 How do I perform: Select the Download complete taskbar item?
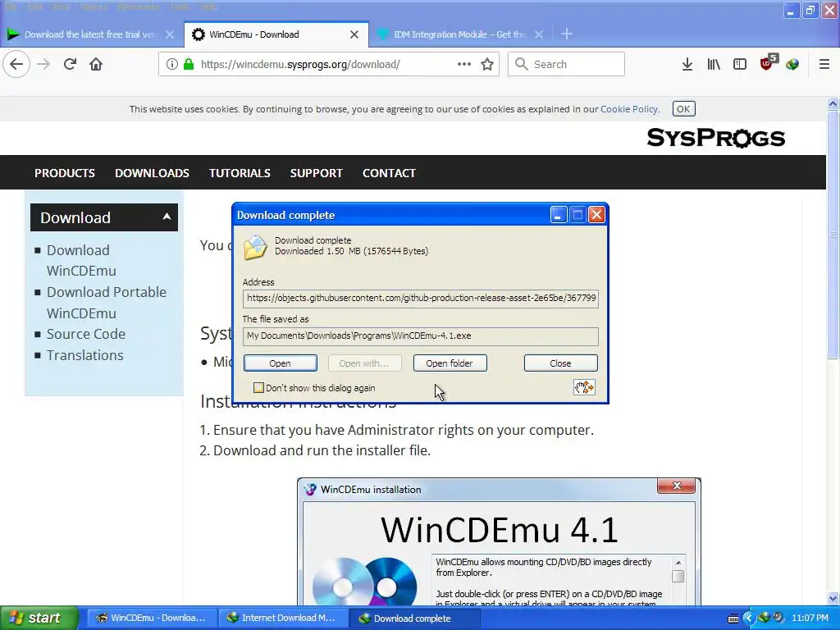tap(414, 619)
